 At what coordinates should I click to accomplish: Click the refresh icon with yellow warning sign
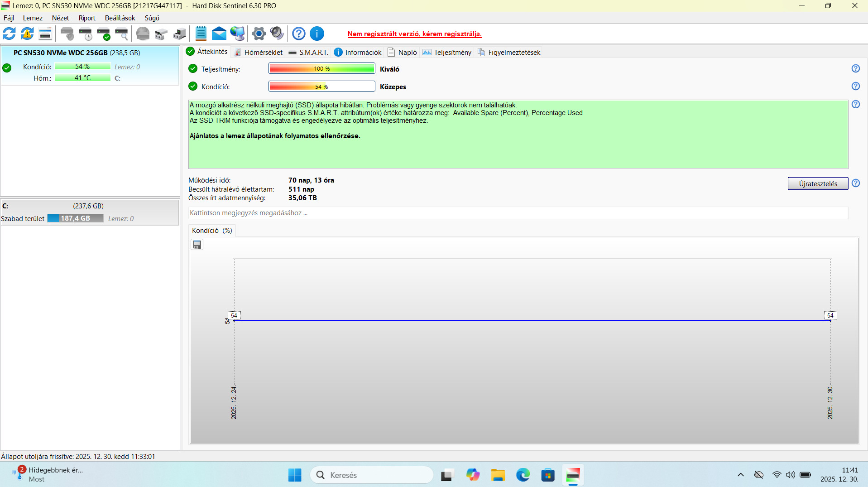point(27,34)
